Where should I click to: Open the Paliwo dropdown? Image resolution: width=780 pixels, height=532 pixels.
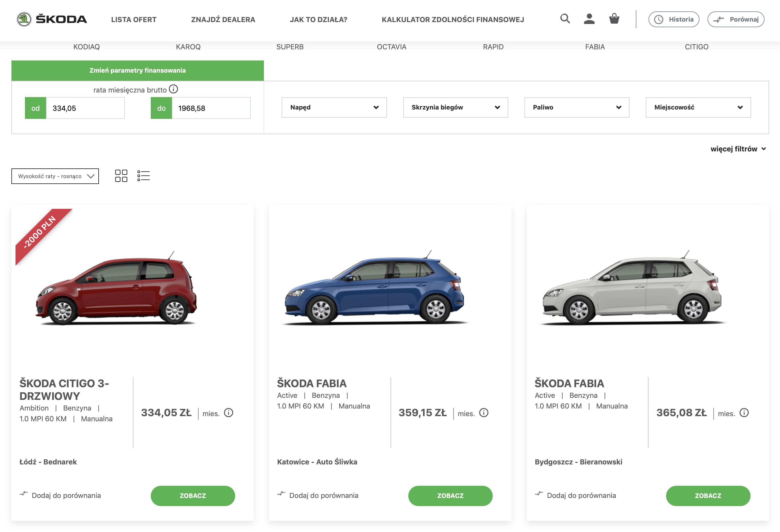point(577,107)
